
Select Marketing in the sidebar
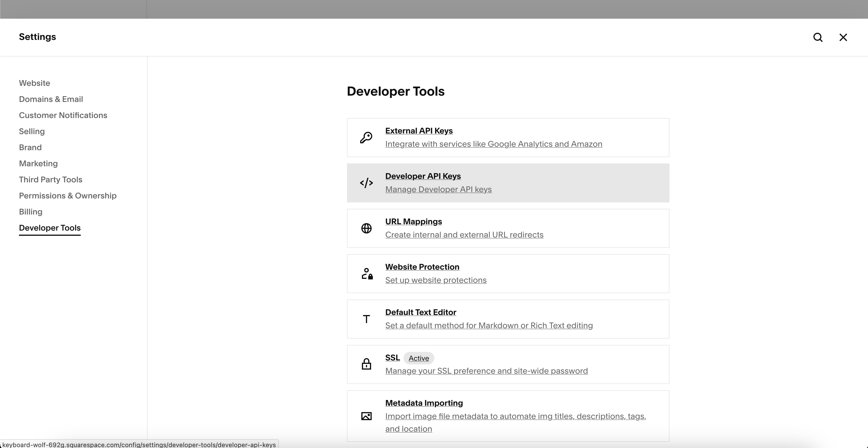(x=38, y=164)
